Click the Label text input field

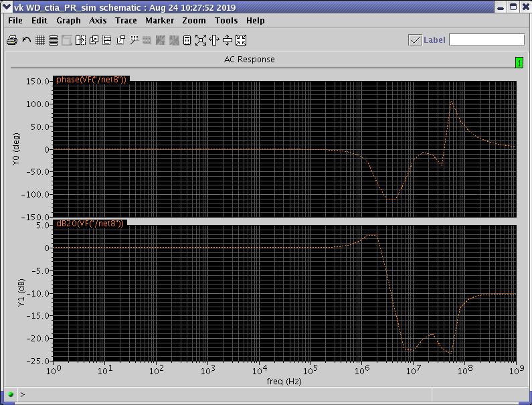tap(486, 40)
